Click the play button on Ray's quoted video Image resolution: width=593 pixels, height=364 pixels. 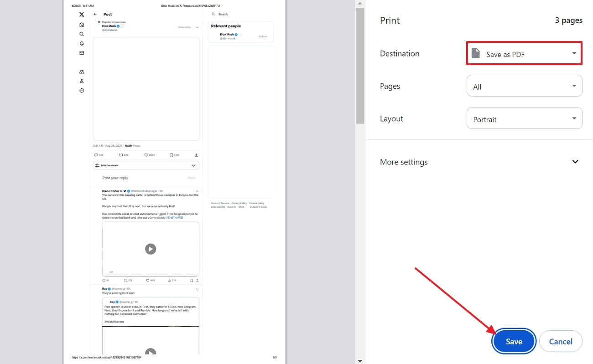151,352
